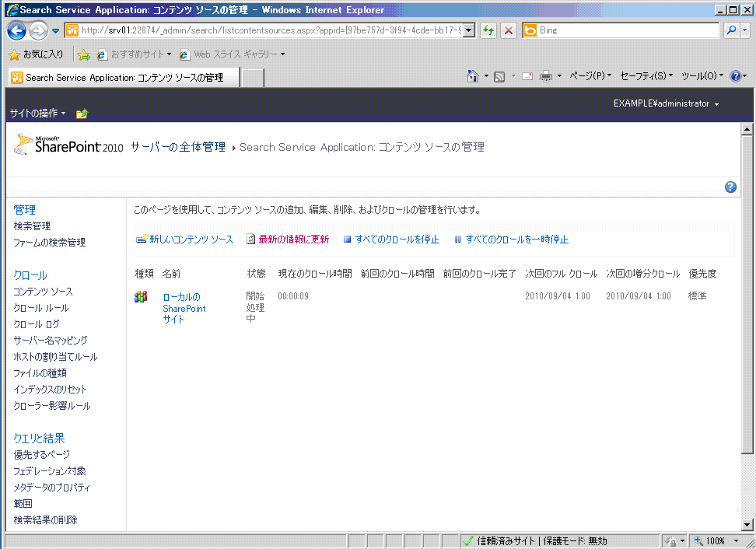The image size is (756, 549).
Task: Click すべてのクロールを一時停止 link
Action: coord(517,239)
